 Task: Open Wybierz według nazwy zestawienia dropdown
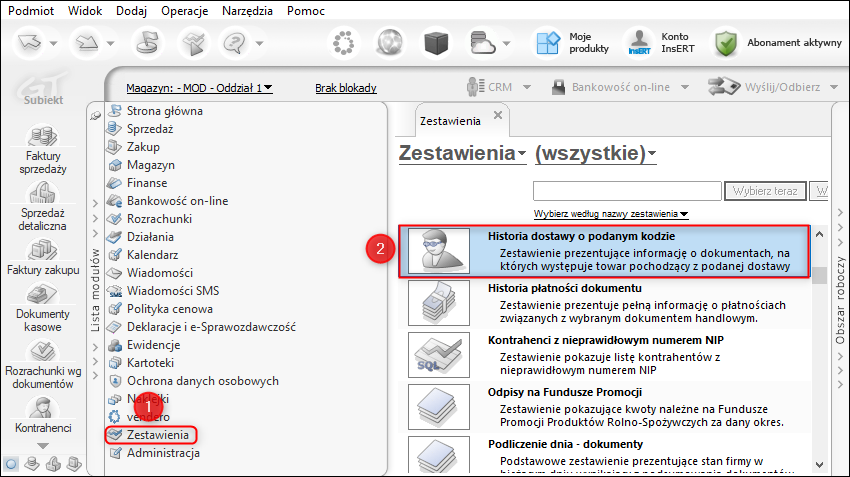coord(611,214)
